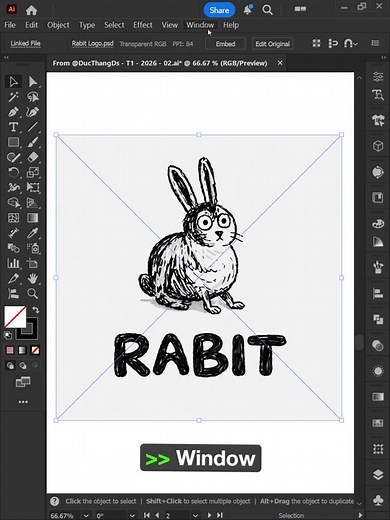The height and width of the screenshot is (520, 390).
Task: Open the workspace switcher dropdown
Action: click(x=300, y=9)
